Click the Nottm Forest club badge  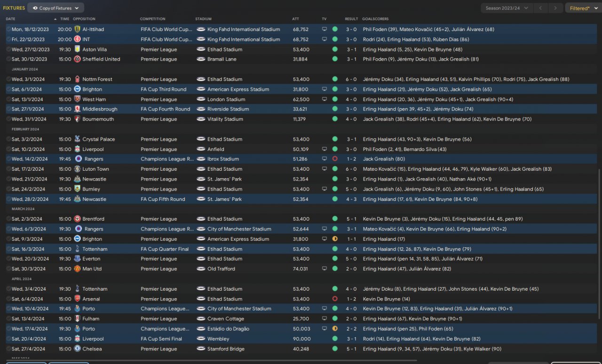coord(77,79)
